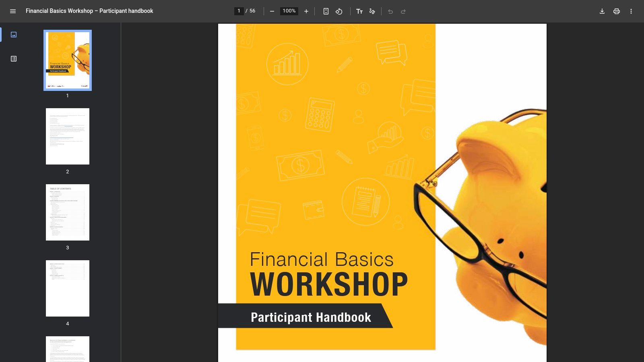
Task: Select page 1 thumbnail
Action: click(68, 60)
